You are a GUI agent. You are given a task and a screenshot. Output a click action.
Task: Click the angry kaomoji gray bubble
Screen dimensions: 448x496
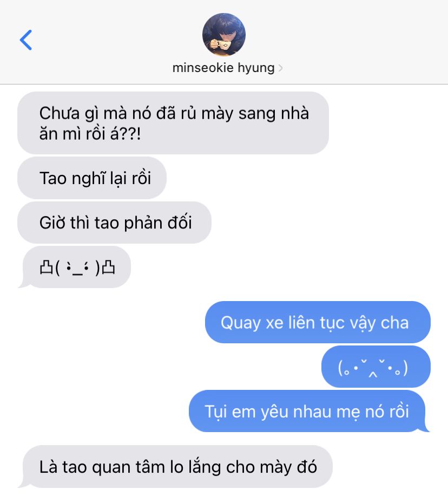point(75,267)
